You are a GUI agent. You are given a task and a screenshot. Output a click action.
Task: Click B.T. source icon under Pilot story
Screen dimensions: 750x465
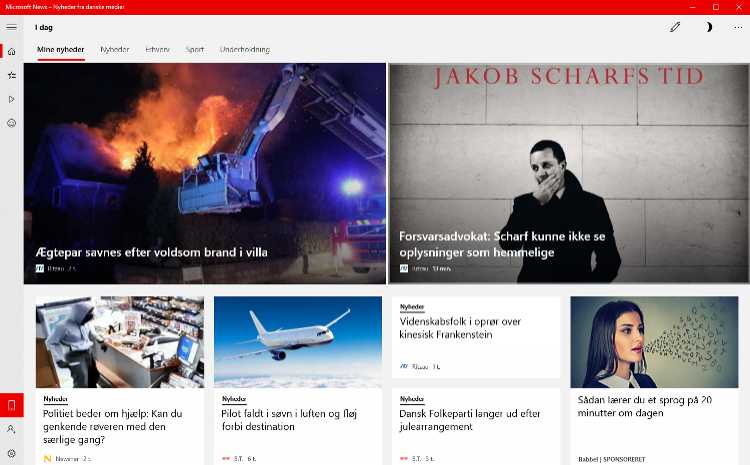(x=226, y=459)
